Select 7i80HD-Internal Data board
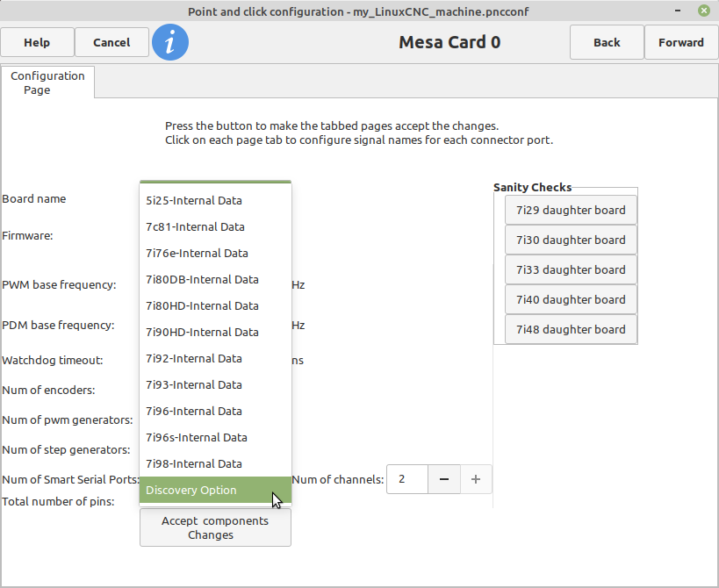The image size is (719, 588). click(215, 305)
